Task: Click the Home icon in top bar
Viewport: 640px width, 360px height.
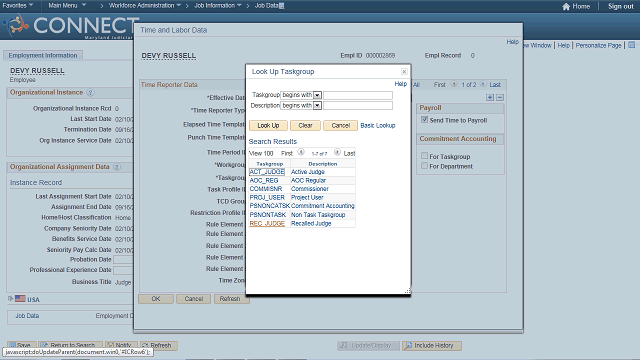Action: [566, 7]
